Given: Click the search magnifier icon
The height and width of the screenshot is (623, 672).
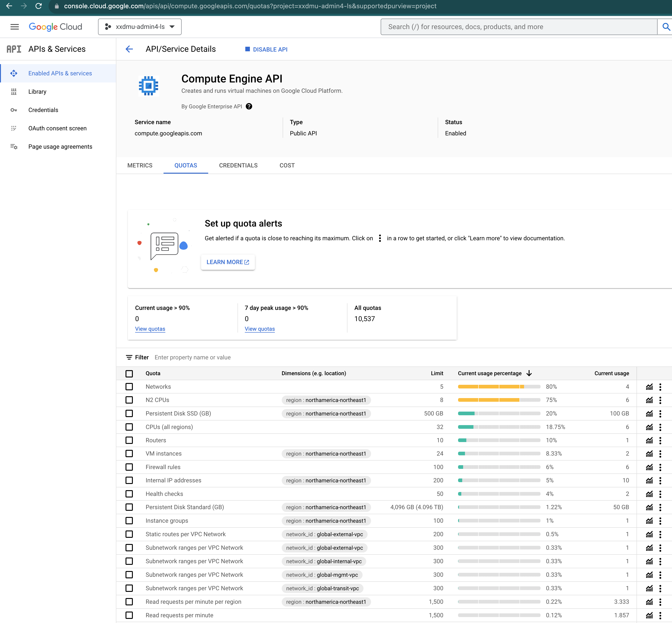Looking at the screenshot, I should 666,27.
